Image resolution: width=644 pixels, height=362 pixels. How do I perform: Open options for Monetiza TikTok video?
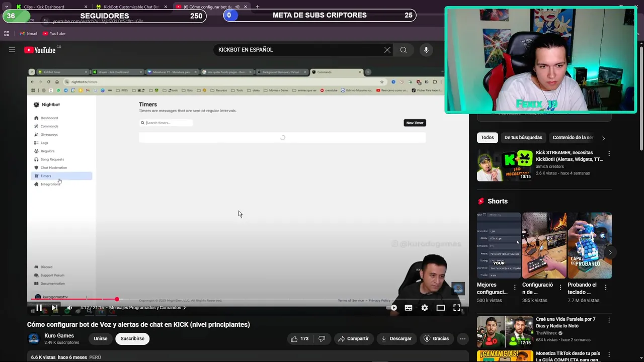click(609, 355)
